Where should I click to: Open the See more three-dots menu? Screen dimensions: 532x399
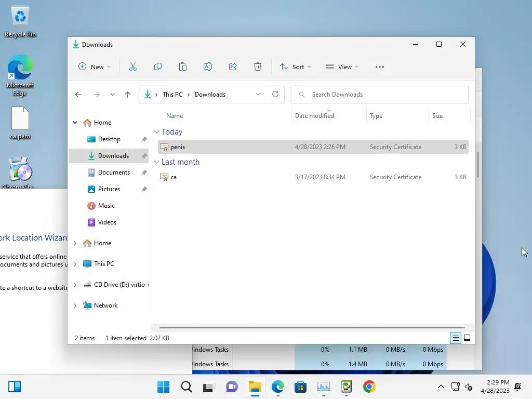[380, 67]
